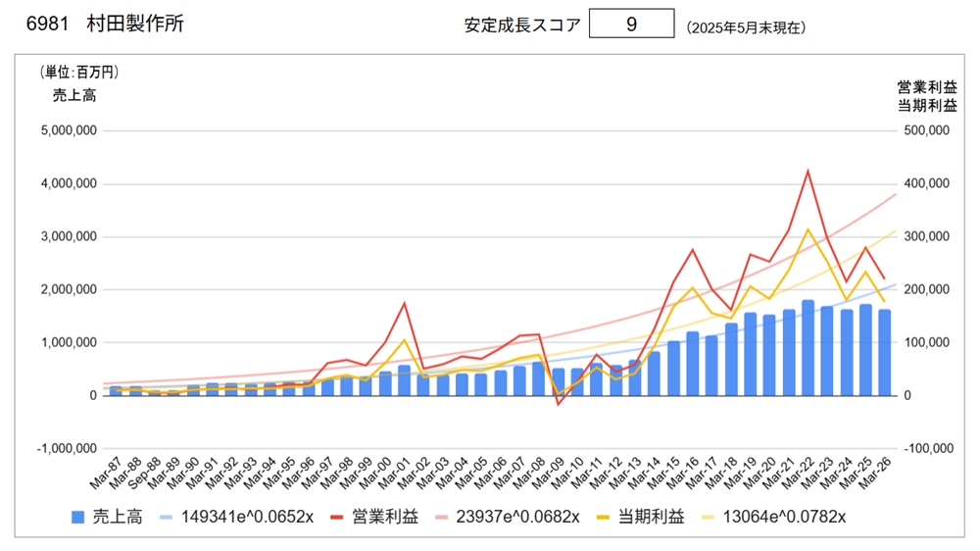The height and width of the screenshot is (551, 980).
Task: Click the blue 売上高 legend swatch
Action: tap(78, 518)
